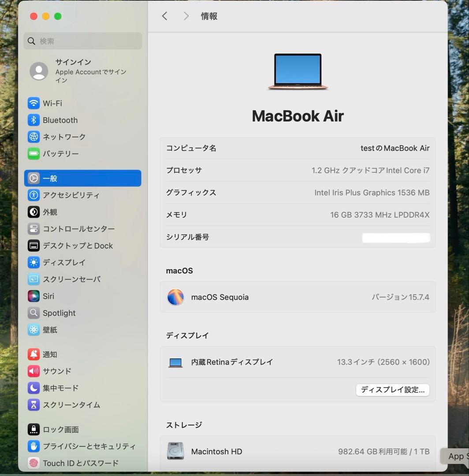Click the 内蔵Retinaディスプレイ laptop icon

[175, 362]
